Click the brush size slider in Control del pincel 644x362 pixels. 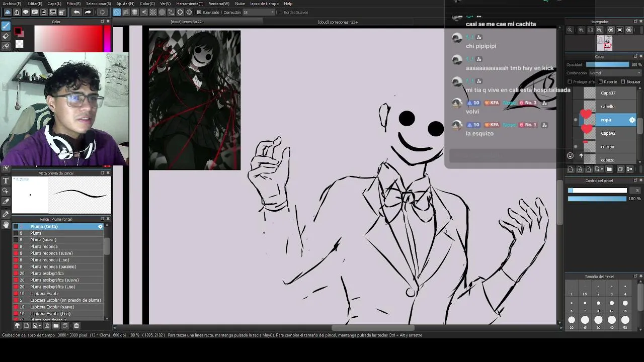[x=597, y=191]
